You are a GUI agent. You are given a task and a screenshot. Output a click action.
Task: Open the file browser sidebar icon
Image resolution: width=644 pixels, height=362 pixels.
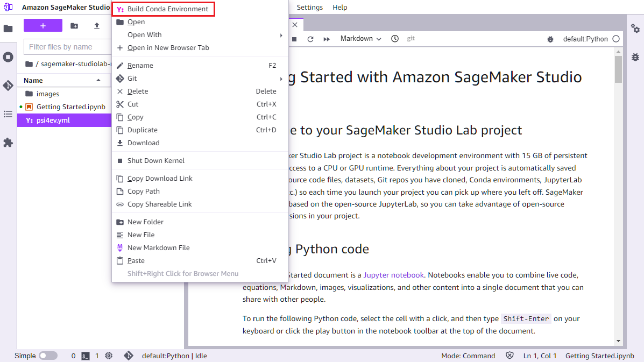coord(8,25)
